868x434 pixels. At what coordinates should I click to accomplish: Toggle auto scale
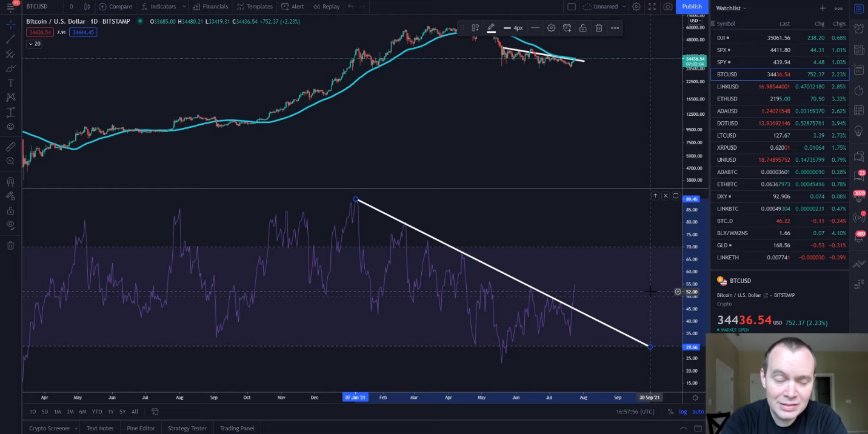click(698, 412)
